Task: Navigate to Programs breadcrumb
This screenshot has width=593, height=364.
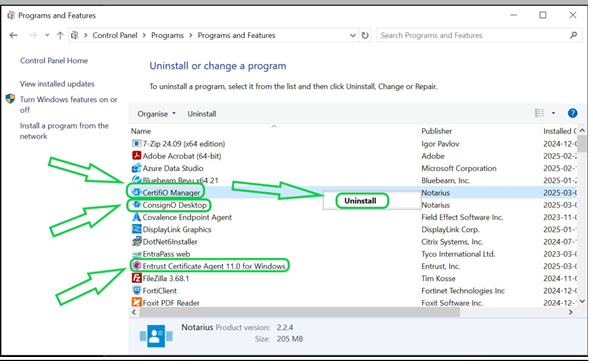Action: click(167, 36)
